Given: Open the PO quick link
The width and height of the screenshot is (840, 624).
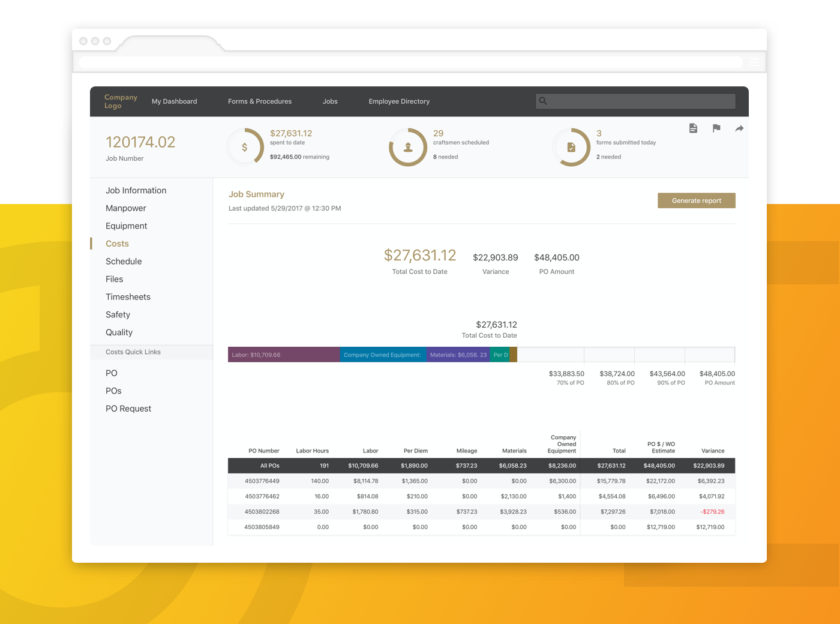Looking at the screenshot, I should click(x=112, y=373).
